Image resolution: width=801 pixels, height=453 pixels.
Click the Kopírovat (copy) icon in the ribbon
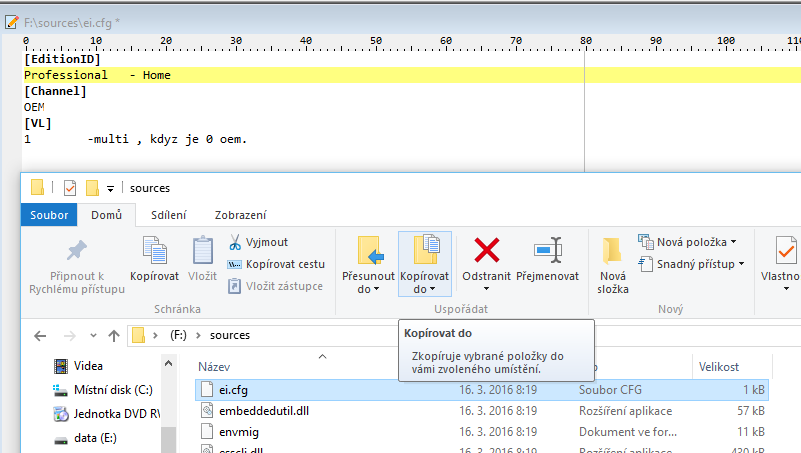[154, 250]
